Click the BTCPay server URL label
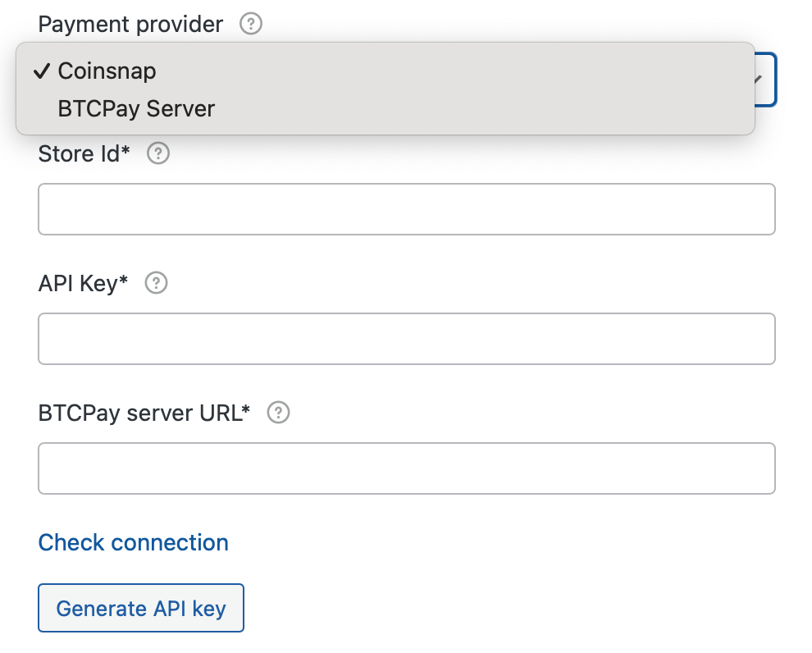Screen dimensions: 812x653 [x=144, y=413]
